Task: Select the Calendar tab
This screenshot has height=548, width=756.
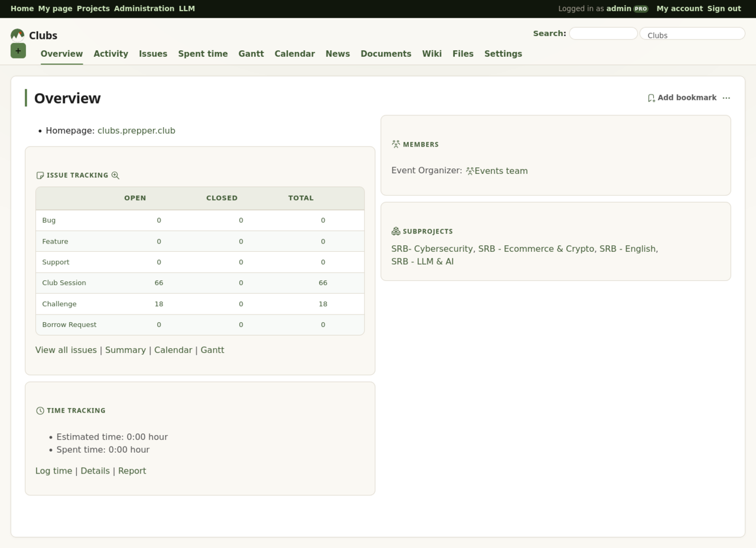Action: (x=295, y=54)
